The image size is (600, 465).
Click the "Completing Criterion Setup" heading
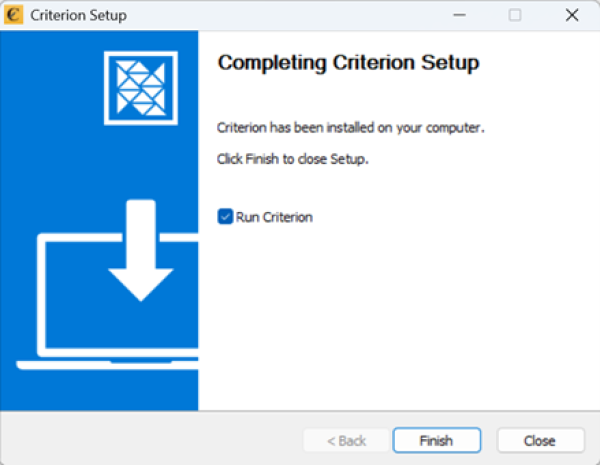point(348,63)
